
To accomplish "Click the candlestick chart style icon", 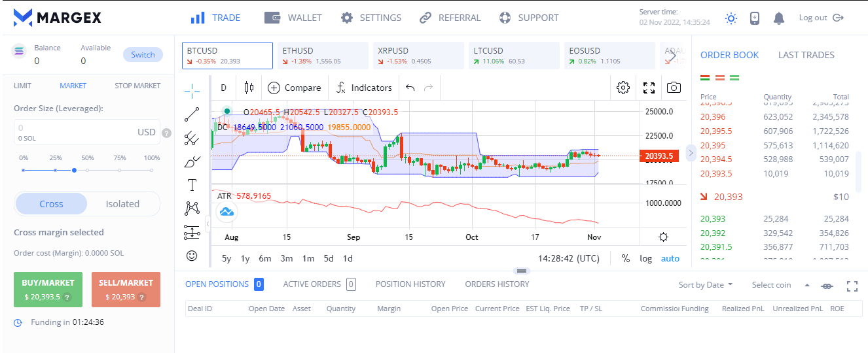I will click(x=248, y=88).
